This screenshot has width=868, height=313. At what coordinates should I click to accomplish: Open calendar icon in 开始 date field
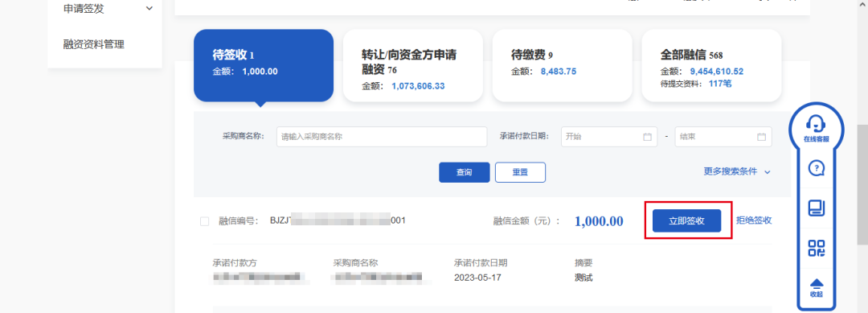tap(647, 137)
